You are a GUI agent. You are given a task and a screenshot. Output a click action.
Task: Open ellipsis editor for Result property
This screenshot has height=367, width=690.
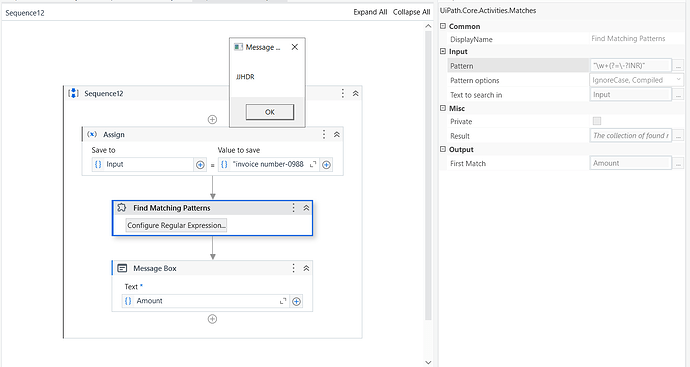tap(678, 136)
